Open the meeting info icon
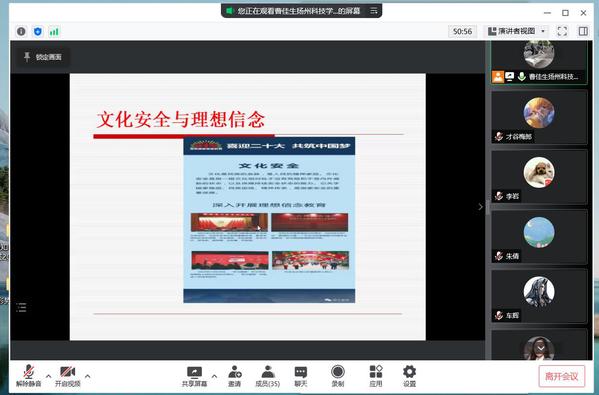The width and height of the screenshot is (599, 395). pyautogui.click(x=21, y=31)
